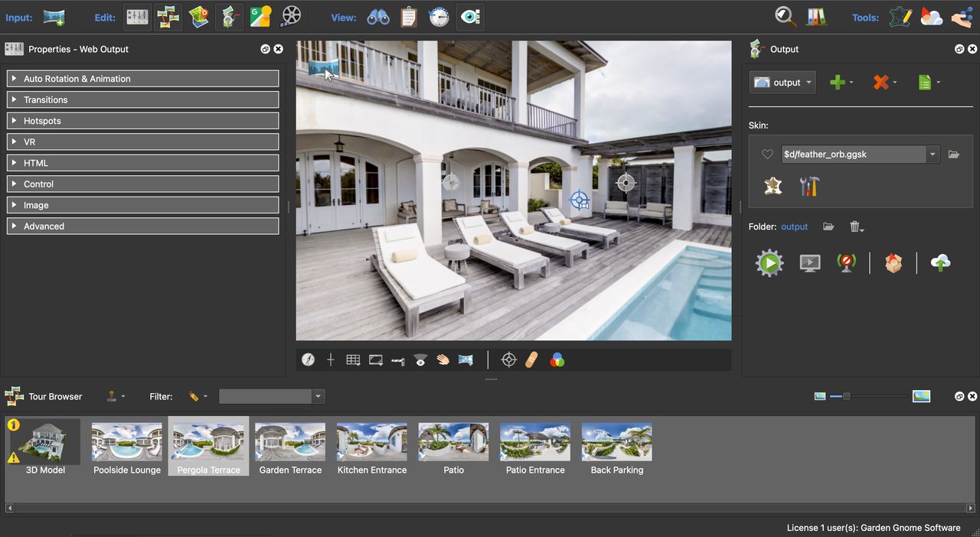Toggle the heart favorite for the skin

[767, 155]
